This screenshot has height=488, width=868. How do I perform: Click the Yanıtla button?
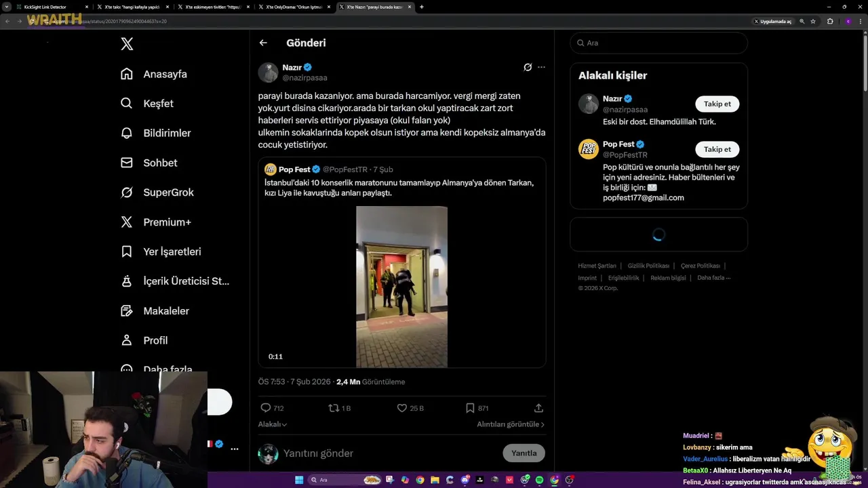click(x=524, y=453)
